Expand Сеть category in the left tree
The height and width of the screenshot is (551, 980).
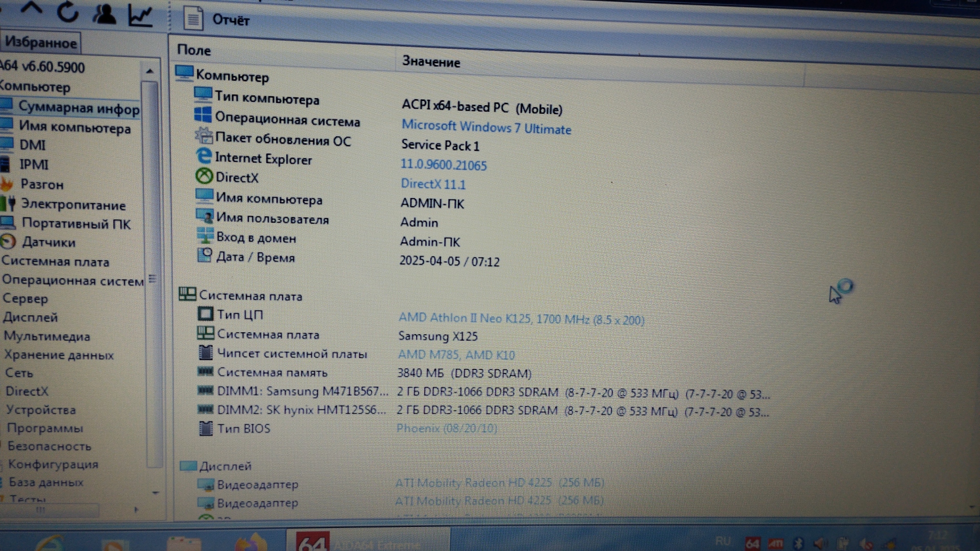[19, 373]
